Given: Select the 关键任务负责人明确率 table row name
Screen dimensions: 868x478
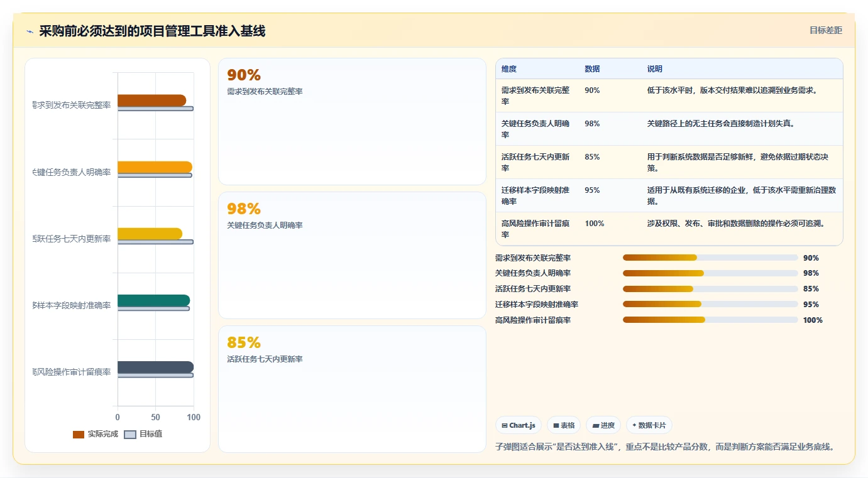Looking at the screenshot, I should click(x=536, y=129).
